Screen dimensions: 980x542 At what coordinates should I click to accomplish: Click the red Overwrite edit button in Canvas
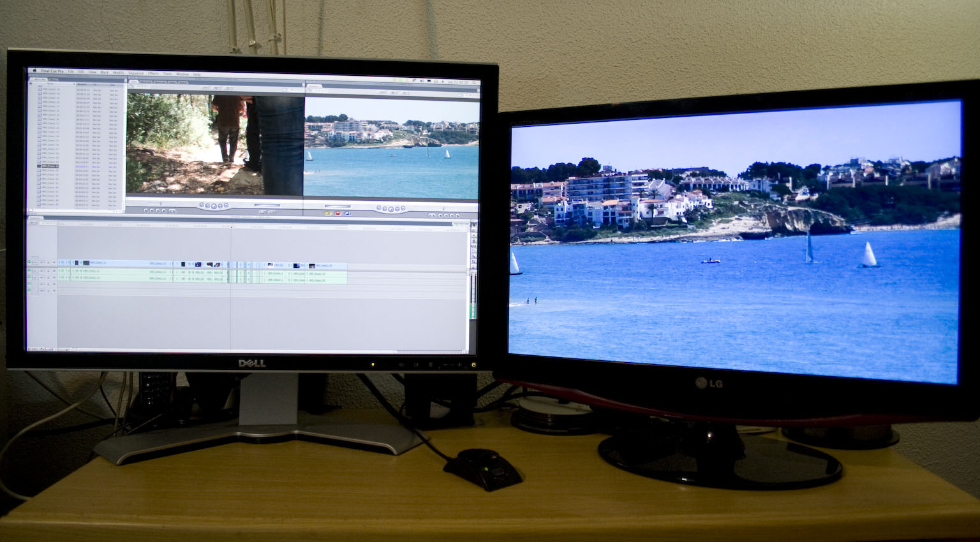tap(338, 214)
